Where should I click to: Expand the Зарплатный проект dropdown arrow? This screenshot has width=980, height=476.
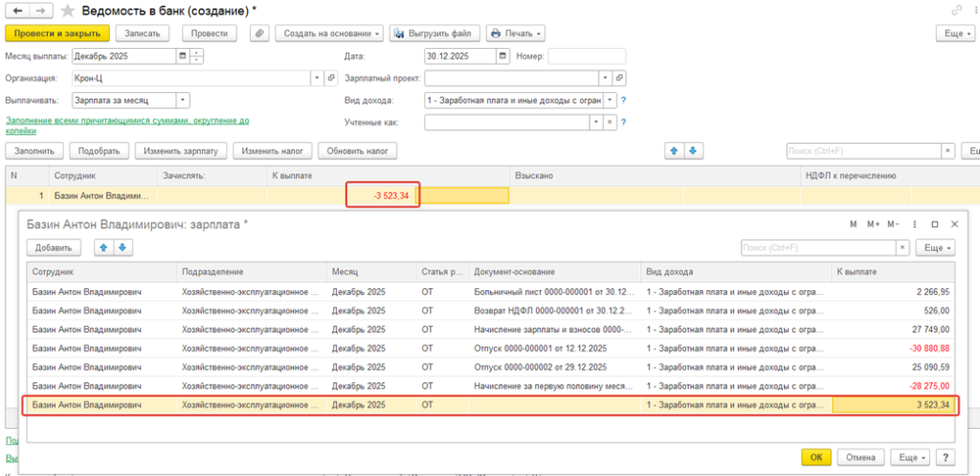click(606, 79)
